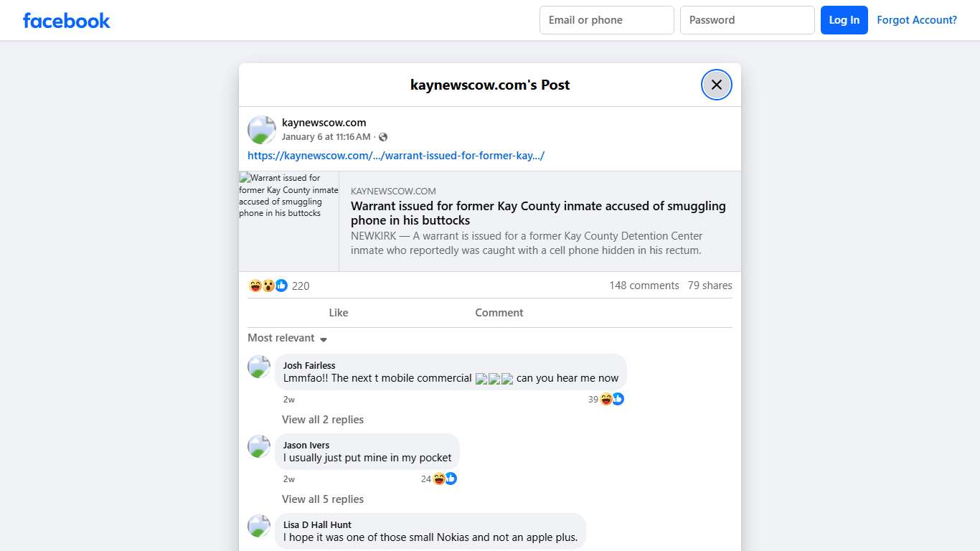Click the 148 comments counter
The height and width of the screenshot is (551, 980).
click(644, 286)
